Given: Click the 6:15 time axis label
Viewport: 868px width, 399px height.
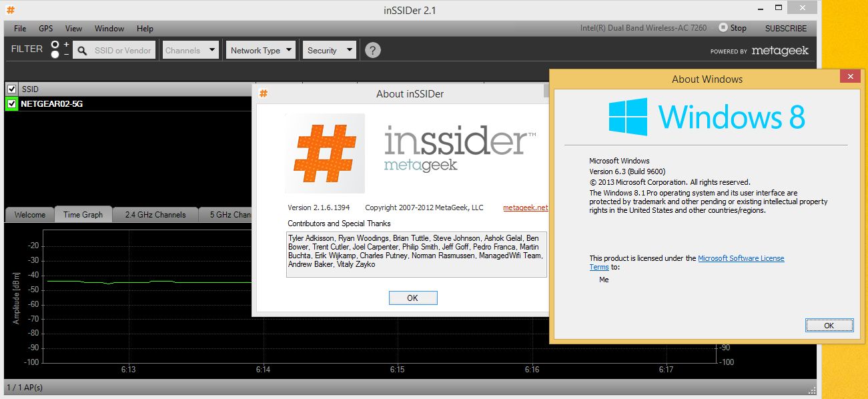Looking at the screenshot, I should (x=398, y=369).
